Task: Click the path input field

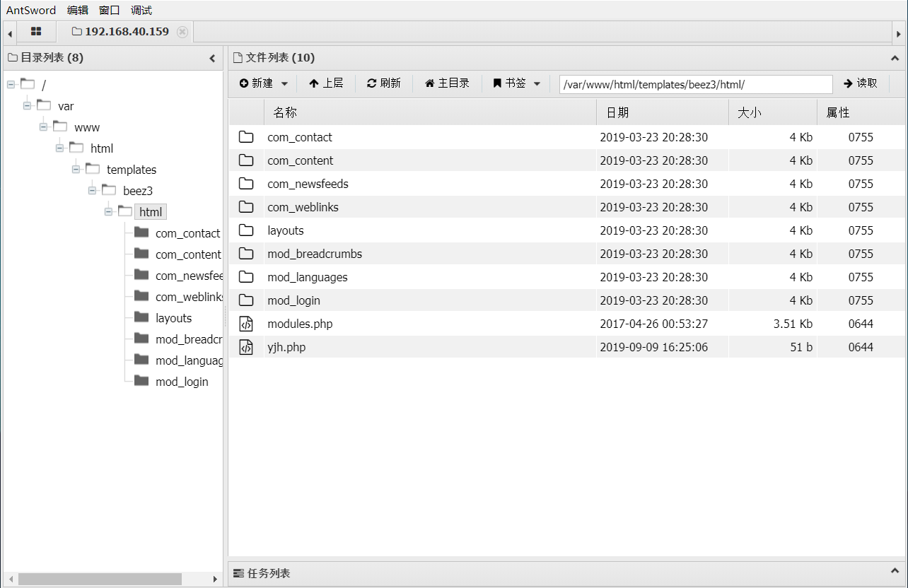Action: 696,84
